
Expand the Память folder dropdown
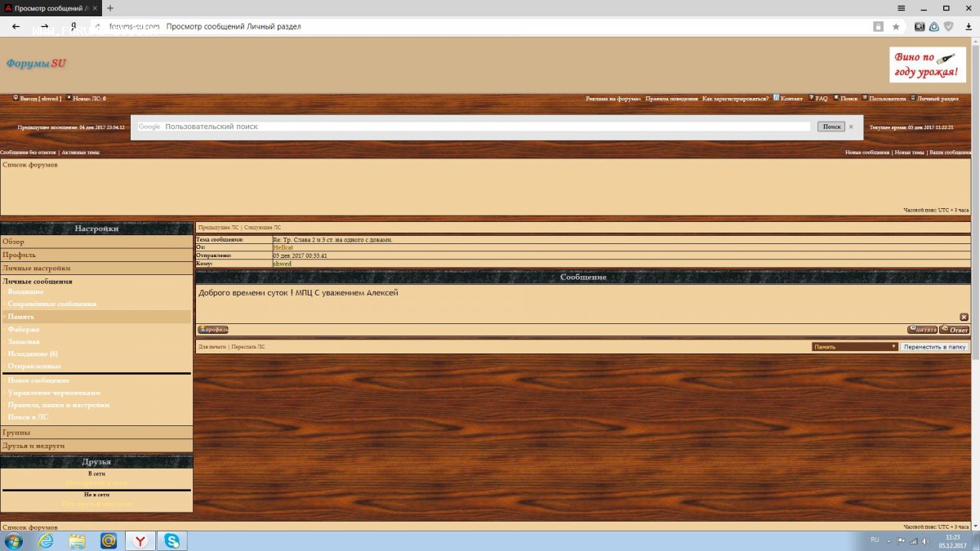coord(855,347)
